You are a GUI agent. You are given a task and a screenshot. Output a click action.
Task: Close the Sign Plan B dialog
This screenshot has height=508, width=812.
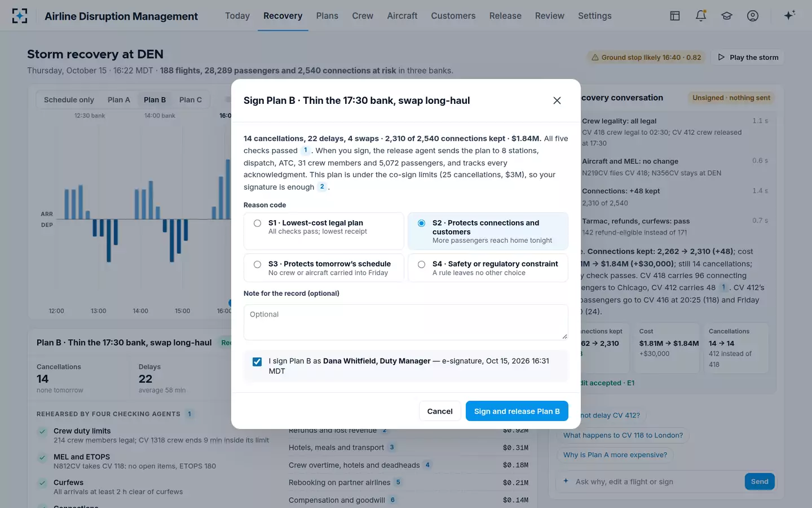tap(557, 100)
